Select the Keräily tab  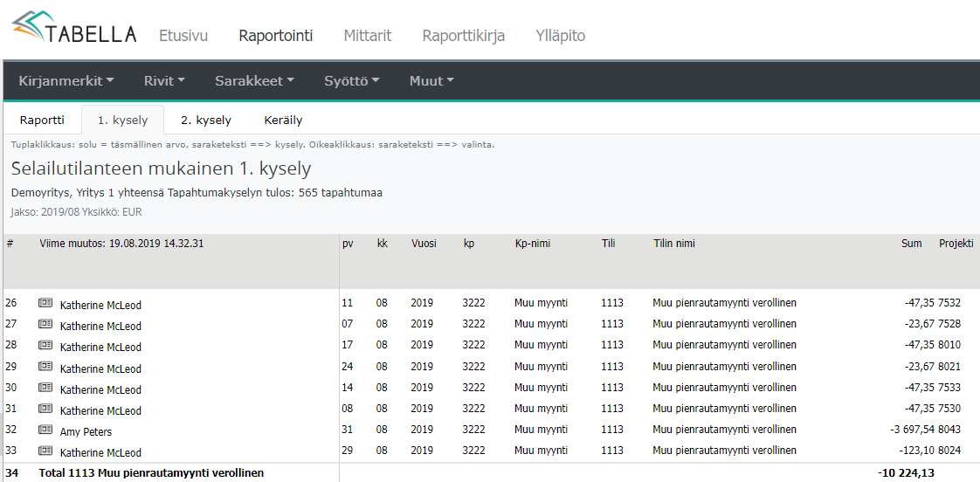click(282, 120)
